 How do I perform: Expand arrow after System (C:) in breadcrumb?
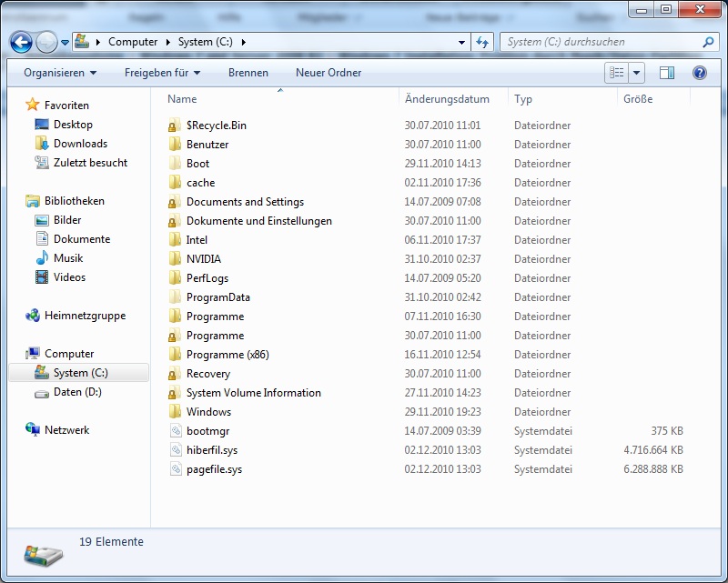244,42
